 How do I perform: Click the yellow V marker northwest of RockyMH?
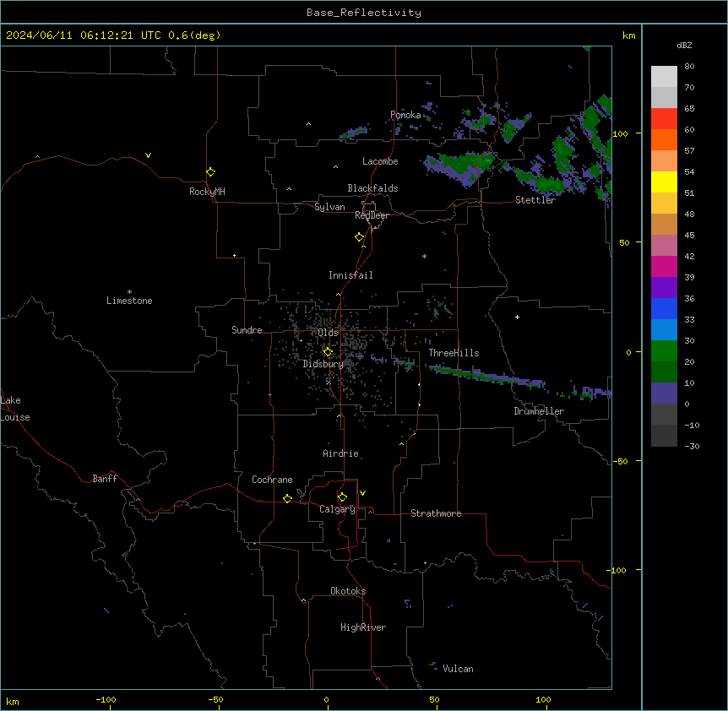[148, 155]
